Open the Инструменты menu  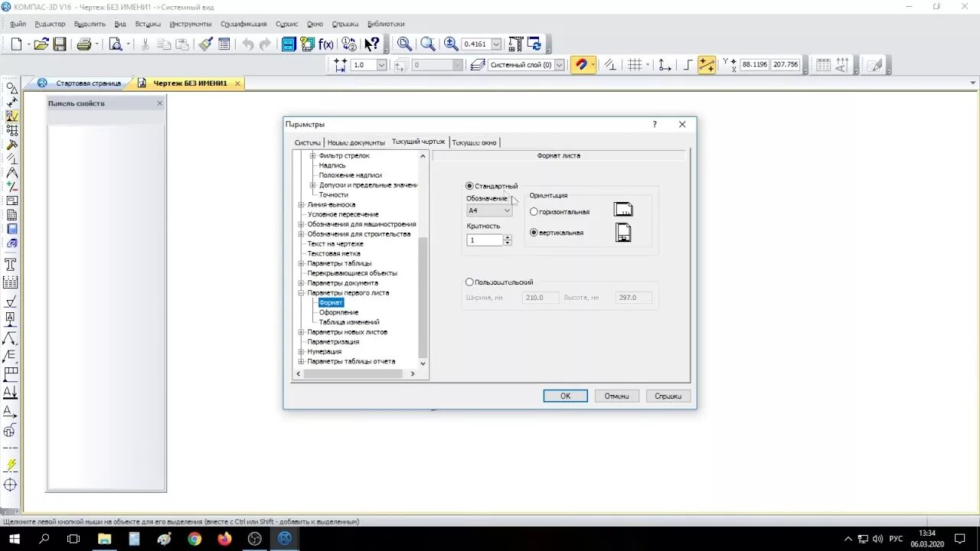pos(191,24)
